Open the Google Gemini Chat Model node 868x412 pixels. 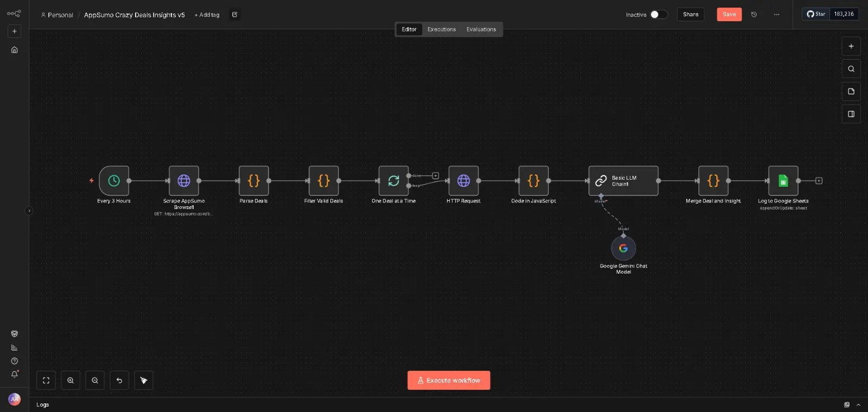point(623,248)
